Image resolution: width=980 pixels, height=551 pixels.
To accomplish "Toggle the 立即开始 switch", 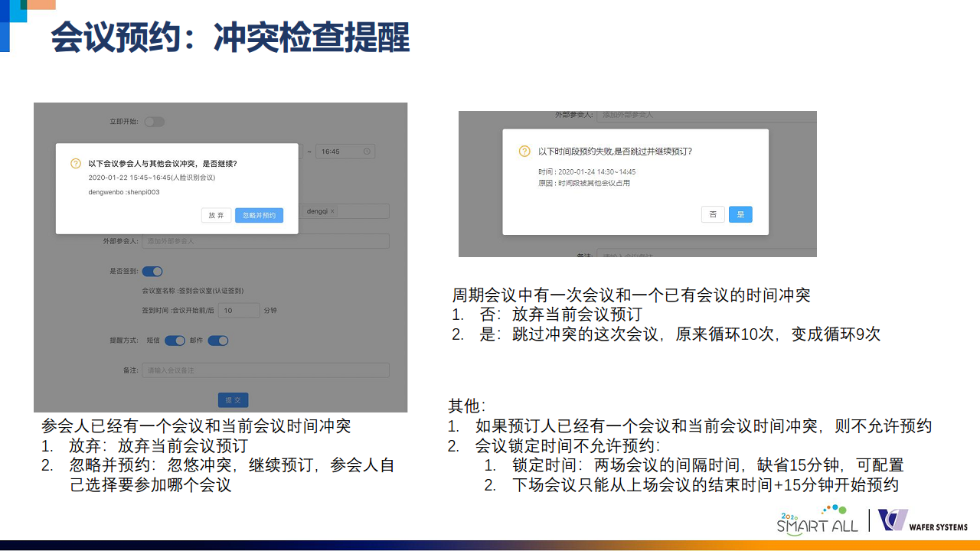I will pyautogui.click(x=154, y=122).
